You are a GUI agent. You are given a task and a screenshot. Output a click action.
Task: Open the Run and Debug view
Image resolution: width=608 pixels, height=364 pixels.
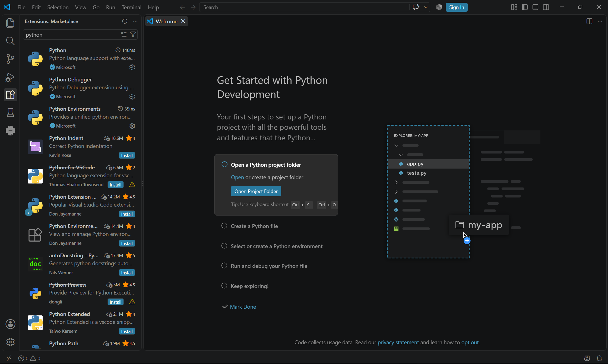point(10,77)
